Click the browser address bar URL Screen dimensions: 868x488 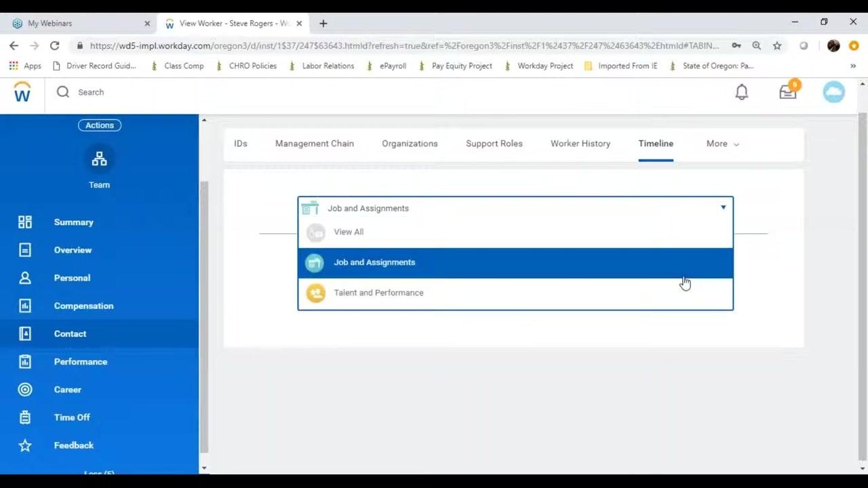click(x=404, y=45)
